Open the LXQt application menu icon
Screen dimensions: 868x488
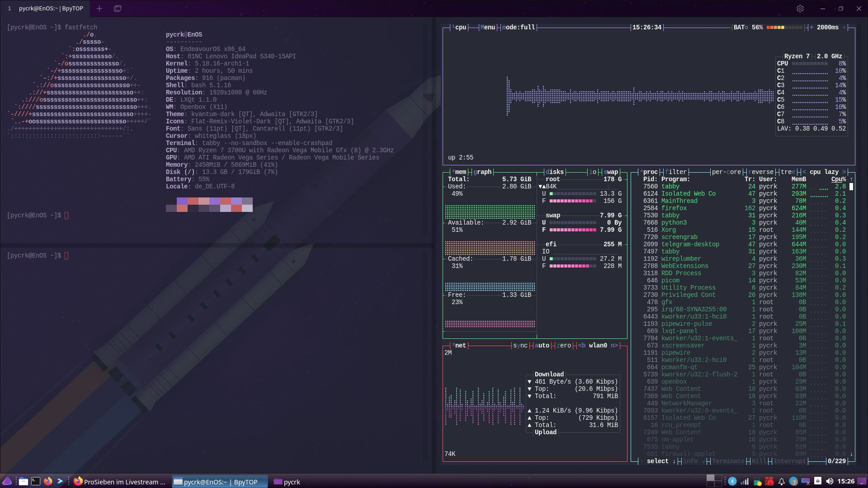[x=7, y=481]
